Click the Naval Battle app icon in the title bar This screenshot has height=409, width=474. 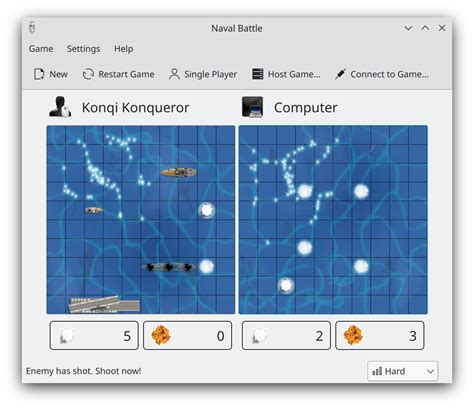point(32,28)
